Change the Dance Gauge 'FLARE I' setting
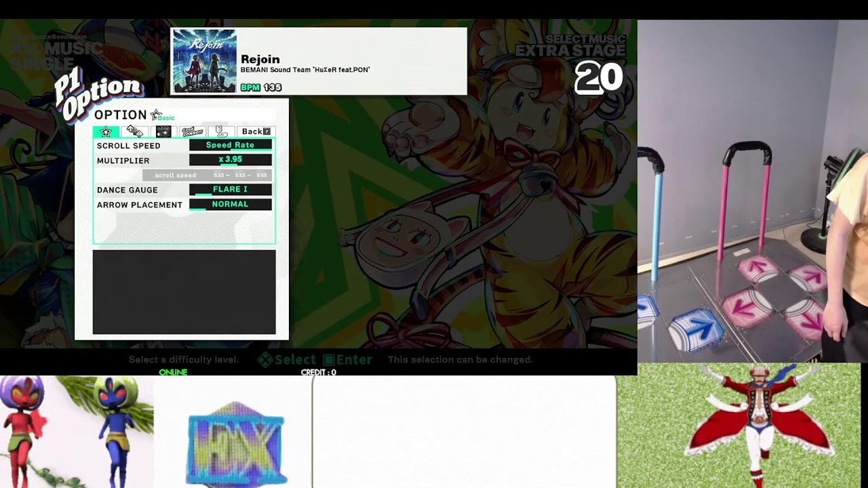 [x=231, y=190]
